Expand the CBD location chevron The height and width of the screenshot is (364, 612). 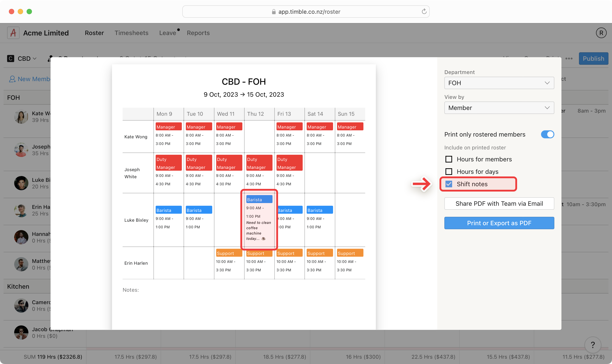tap(35, 59)
